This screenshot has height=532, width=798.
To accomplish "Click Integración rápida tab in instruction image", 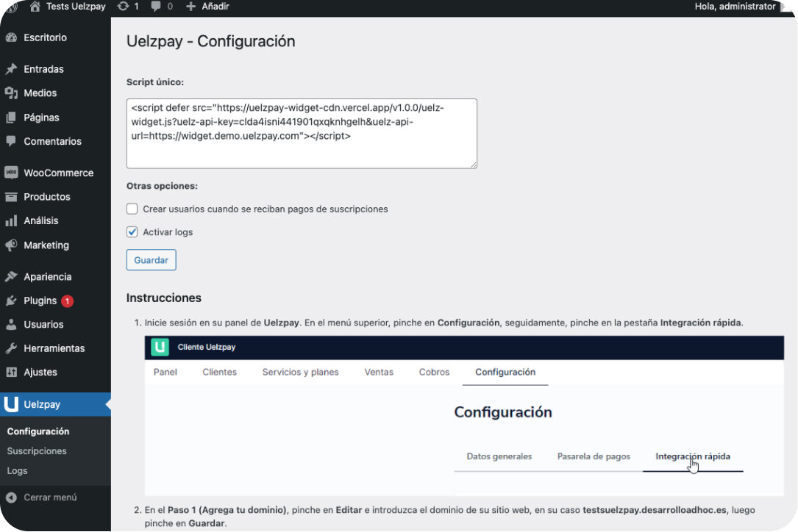I will click(x=693, y=457).
